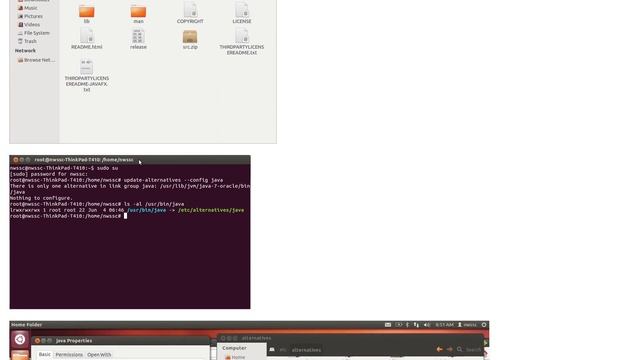Open the network indicator in top panel
640x360 pixels.
pyautogui.click(x=416, y=325)
